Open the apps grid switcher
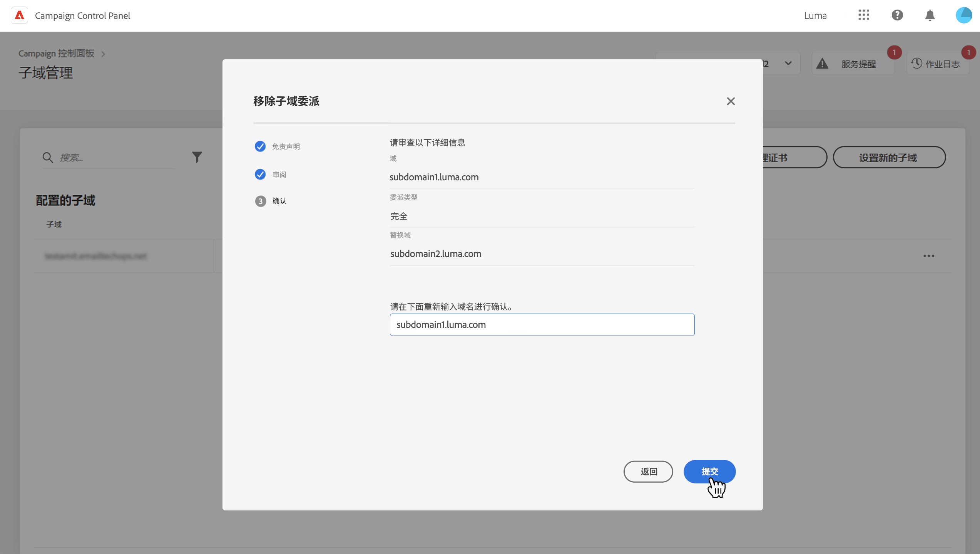The height and width of the screenshot is (554, 980). 863,15
